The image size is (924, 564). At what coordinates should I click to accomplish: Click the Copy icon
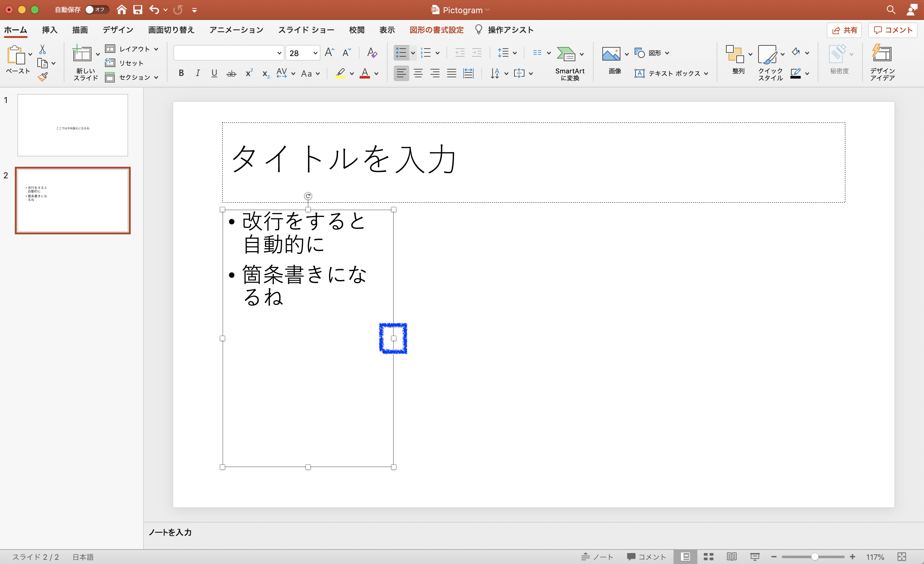[42, 63]
